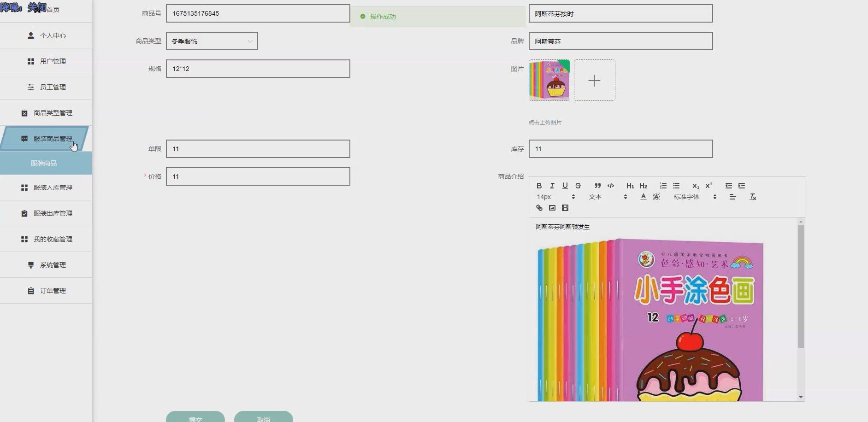Screen dimensions: 868x422
Task: Go to 首页 link at top
Action: [x=53, y=9]
